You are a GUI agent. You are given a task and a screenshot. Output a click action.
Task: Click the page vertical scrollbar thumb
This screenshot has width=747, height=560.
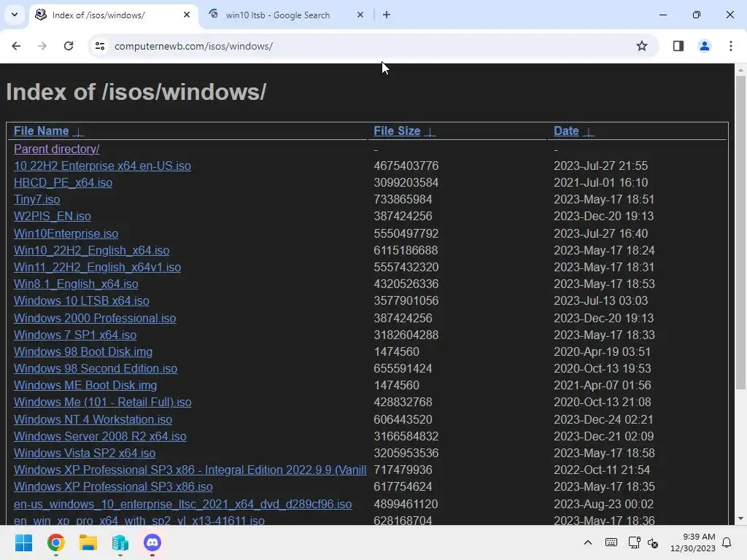coord(740,233)
